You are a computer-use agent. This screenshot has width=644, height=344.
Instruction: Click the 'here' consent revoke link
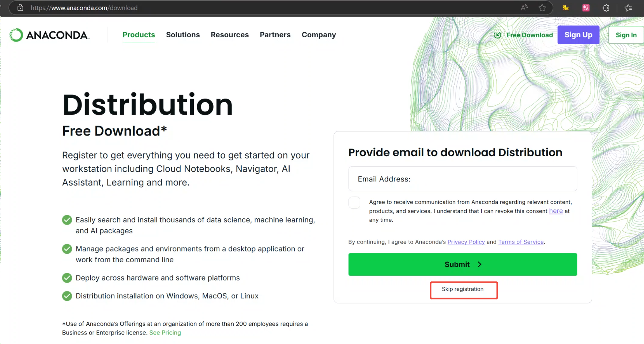tap(556, 211)
